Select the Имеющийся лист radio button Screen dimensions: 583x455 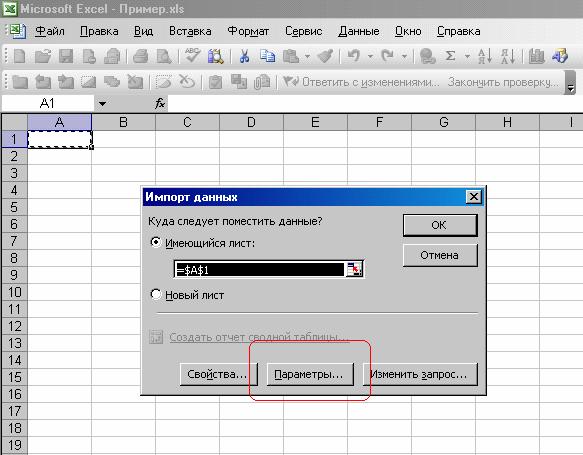(x=155, y=242)
